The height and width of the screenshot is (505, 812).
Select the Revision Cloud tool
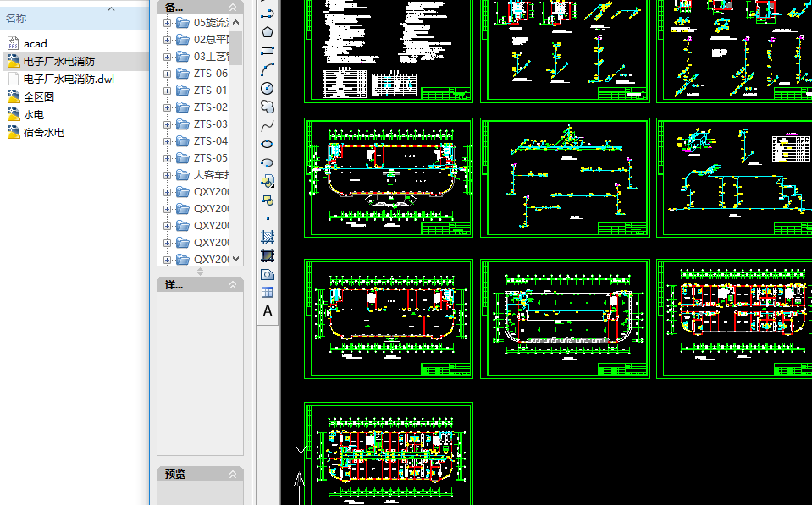(268, 107)
